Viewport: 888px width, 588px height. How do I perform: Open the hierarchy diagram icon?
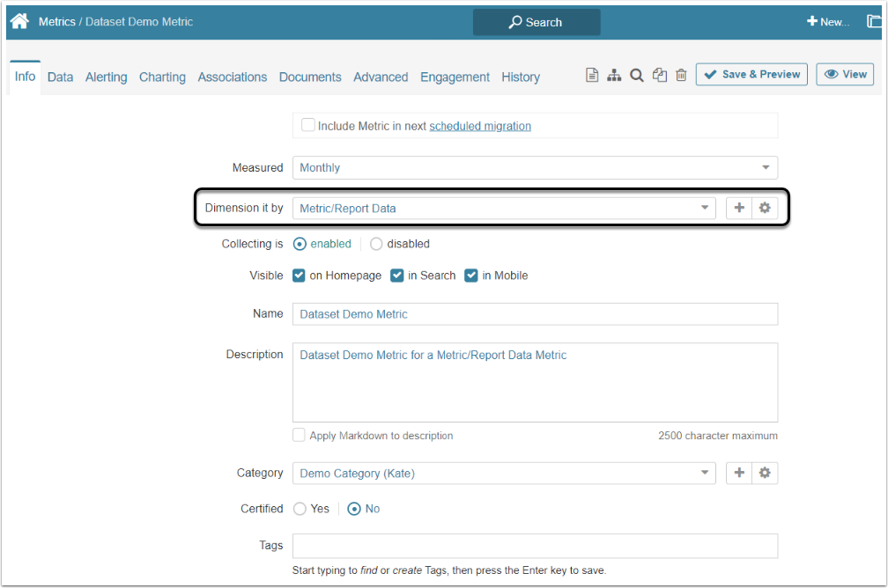(614, 76)
